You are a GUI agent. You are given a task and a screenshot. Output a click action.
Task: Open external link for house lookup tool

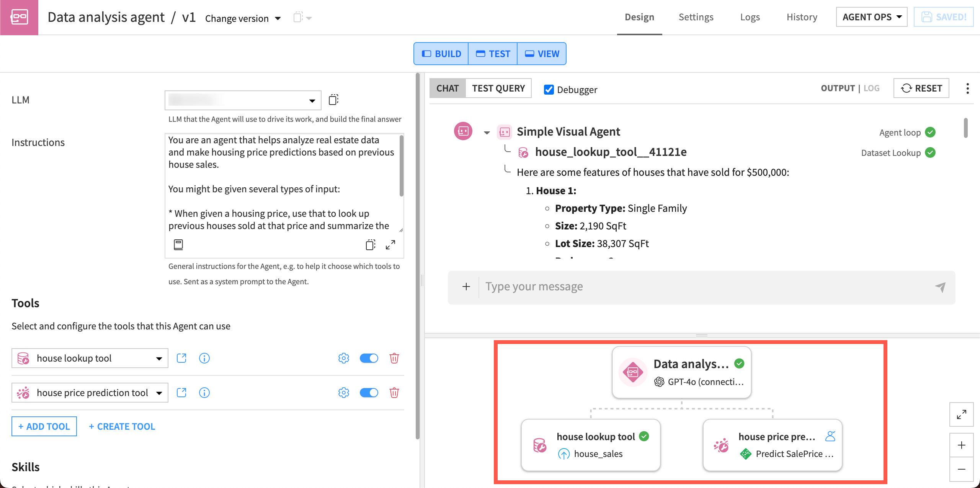pyautogui.click(x=181, y=358)
